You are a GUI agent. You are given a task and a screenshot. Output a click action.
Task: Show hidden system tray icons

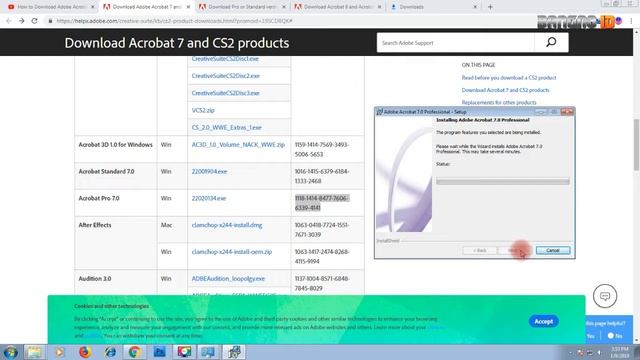(571, 353)
